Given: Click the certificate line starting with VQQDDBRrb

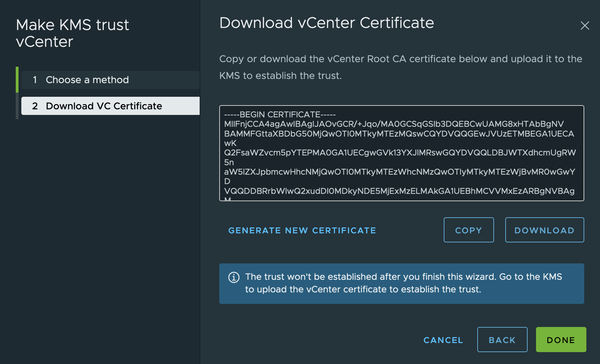Looking at the screenshot, I should coord(399,191).
